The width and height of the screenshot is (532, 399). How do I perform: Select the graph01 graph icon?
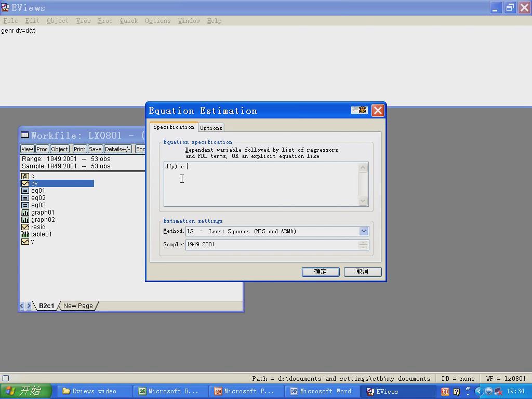tap(25, 212)
